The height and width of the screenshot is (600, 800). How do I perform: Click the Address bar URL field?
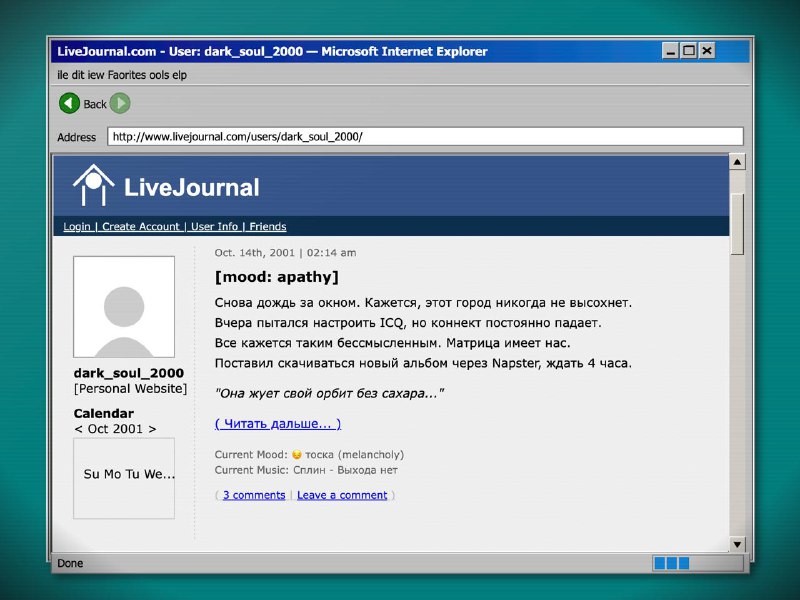click(425, 136)
